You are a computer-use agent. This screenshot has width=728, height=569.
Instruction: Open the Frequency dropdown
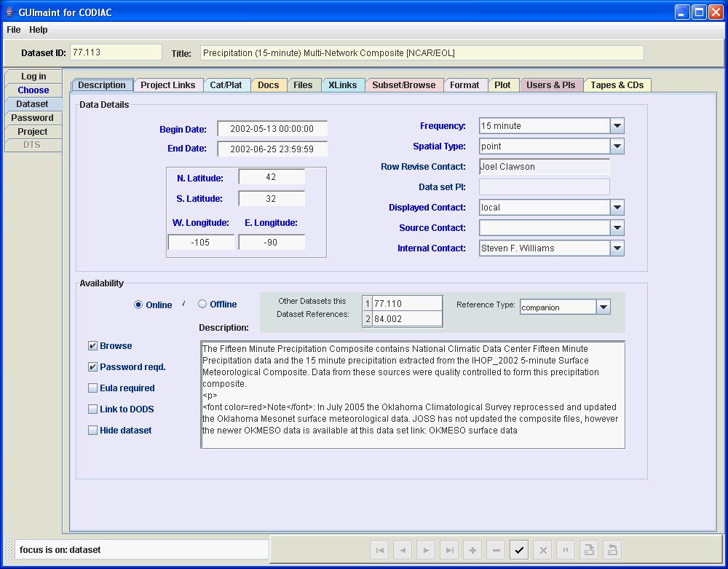click(617, 126)
